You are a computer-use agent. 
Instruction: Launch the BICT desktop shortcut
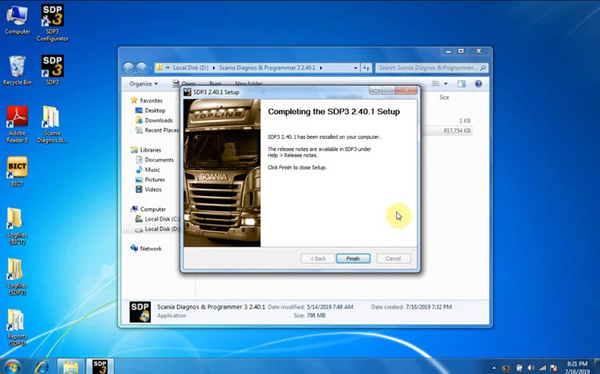(x=17, y=171)
